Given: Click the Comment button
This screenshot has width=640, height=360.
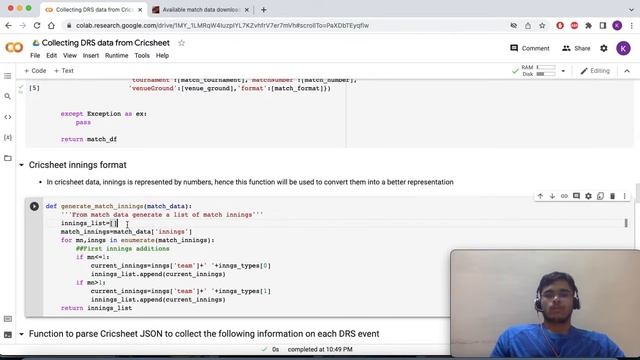Looking at the screenshot, I should point(530,48).
